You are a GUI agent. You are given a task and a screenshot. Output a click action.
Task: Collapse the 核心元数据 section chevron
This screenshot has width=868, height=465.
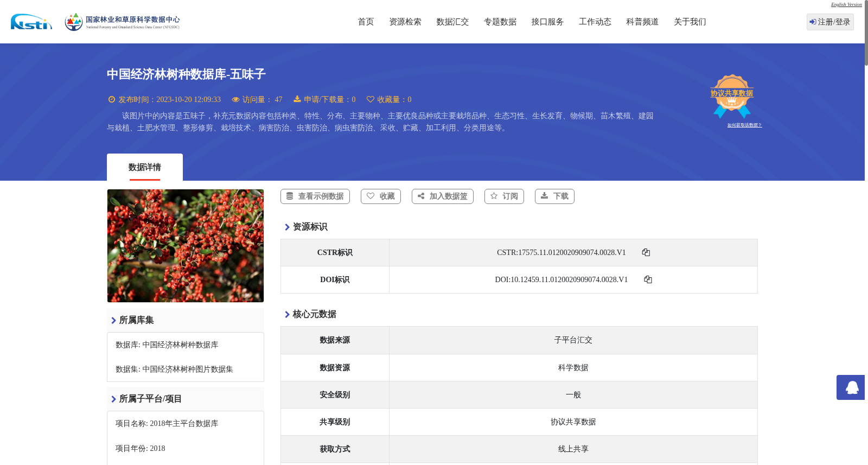tap(287, 314)
